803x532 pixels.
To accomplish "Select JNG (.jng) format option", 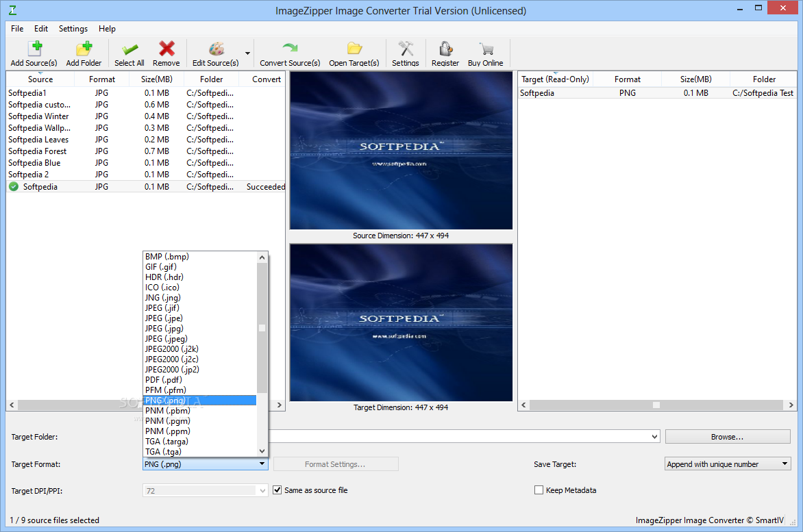I will 200,297.
